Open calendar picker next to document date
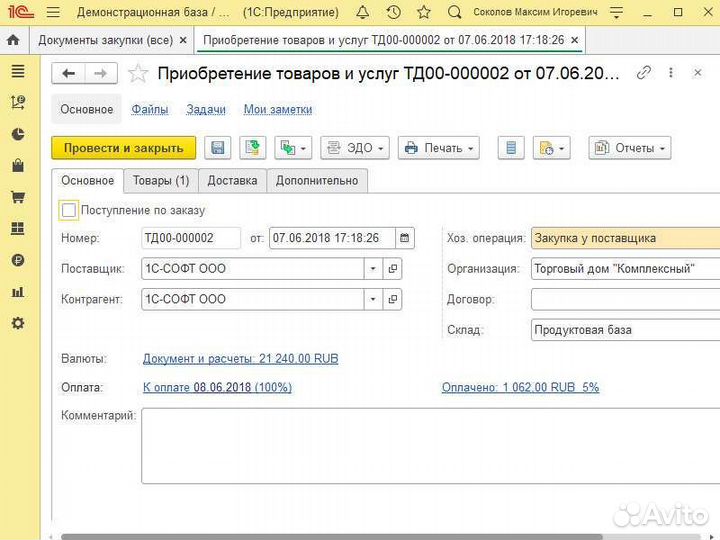 pyautogui.click(x=404, y=238)
